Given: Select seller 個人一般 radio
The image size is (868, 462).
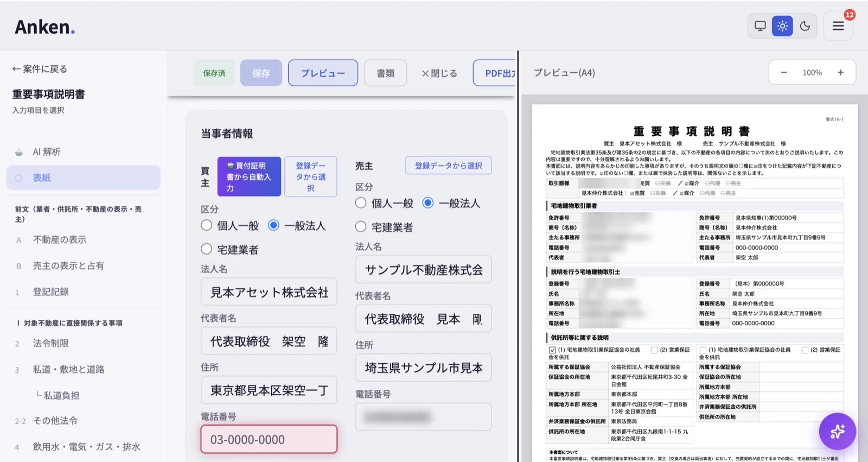Looking at the screenshot, I should (361, 203).
